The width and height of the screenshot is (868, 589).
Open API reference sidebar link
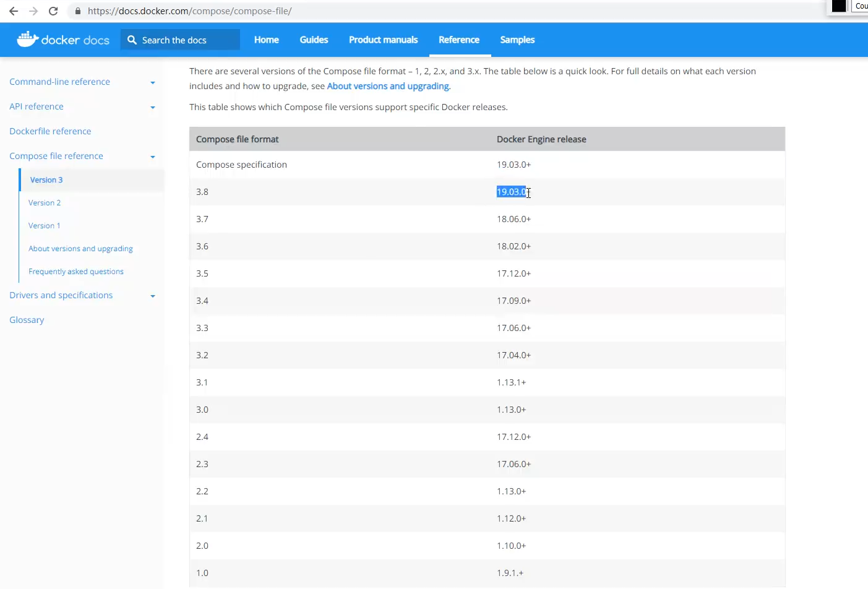[37, 106]
